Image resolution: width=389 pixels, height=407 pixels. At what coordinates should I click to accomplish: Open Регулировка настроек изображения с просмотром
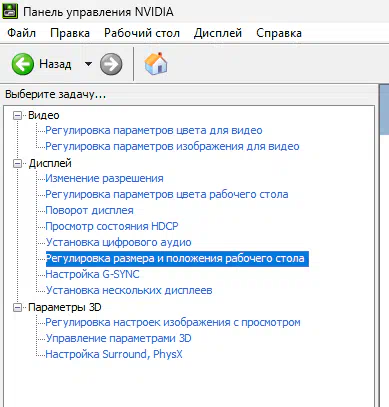pyautogui.click(x=173, y=322)
